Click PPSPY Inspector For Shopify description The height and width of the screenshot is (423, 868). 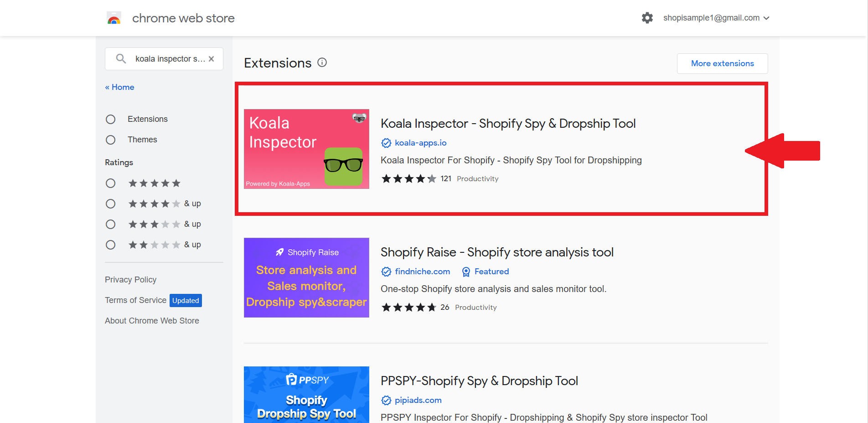click(x=544, y=418)
